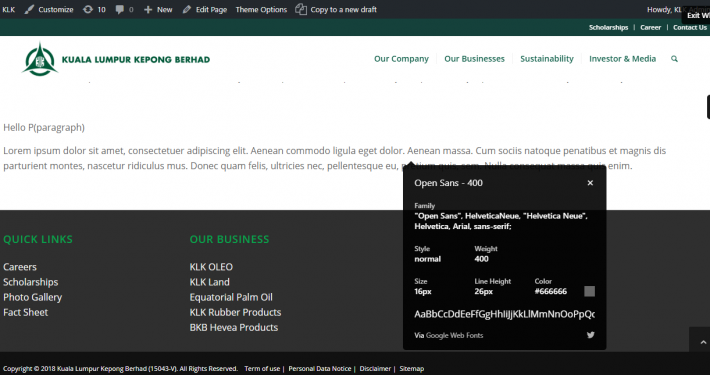The height and width of the screenshot is (375, 710).
Task: Open the Careers quick link
Action: [20, 267]
